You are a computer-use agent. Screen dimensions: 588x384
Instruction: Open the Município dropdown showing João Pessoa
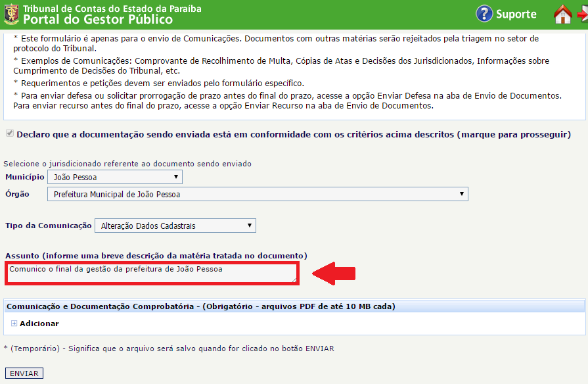(x=115, y=177)
